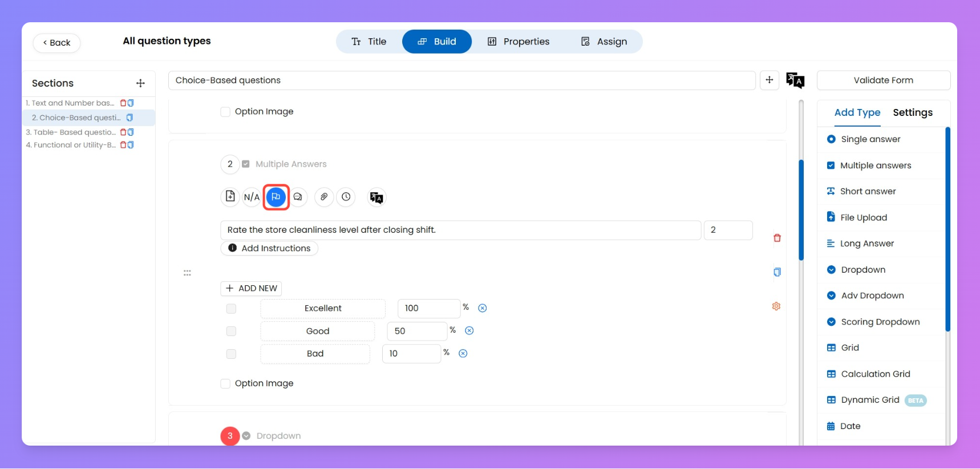The width and height of the screenshot is (980, 469).
Task: Open the Functional or Utility-Based section
Action: 71,145
